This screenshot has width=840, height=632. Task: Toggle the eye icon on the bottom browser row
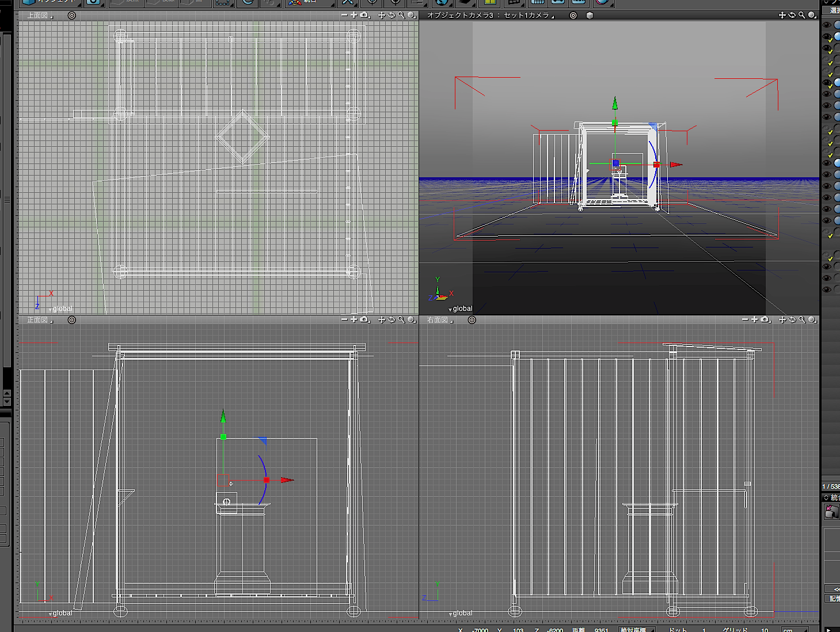click(827, 290)
